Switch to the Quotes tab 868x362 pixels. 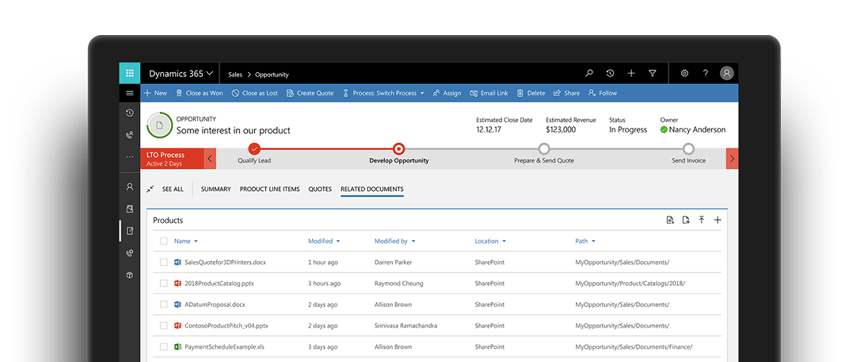point(320,189)
